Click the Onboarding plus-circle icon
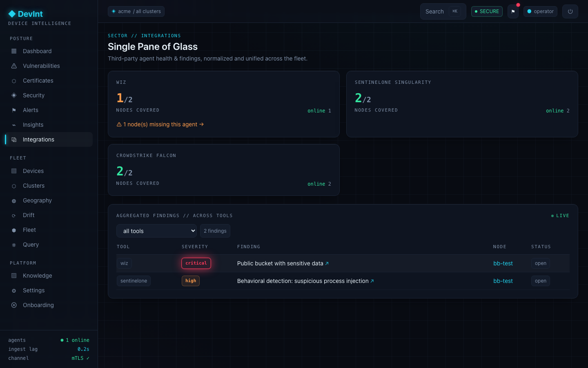The image size is (588, 368). pos(14,305)
